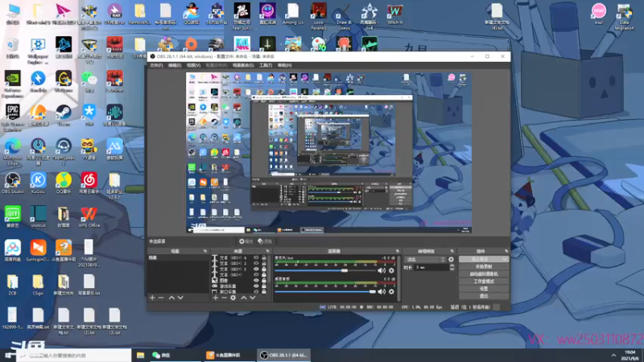The width and height of the screenshot is (644, 362).
Task: Open source 属性 properties button above docks
Action: point(246,241)
